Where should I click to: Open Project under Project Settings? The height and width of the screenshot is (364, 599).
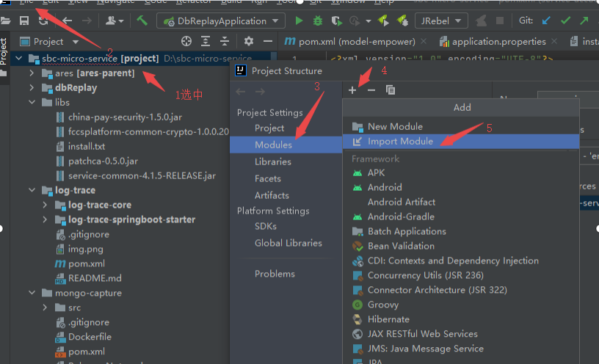tap(269, 128)
